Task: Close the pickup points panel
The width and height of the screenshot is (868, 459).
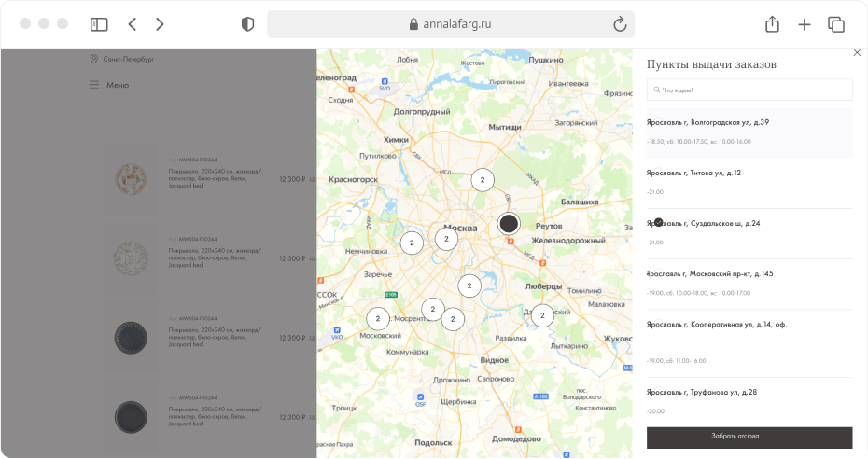Action: (857, 52)
